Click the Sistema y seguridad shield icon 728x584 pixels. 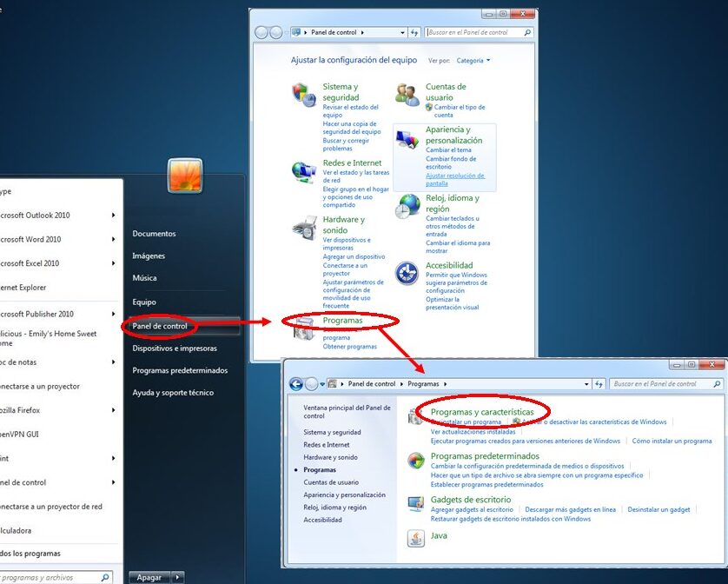(302, 93)
